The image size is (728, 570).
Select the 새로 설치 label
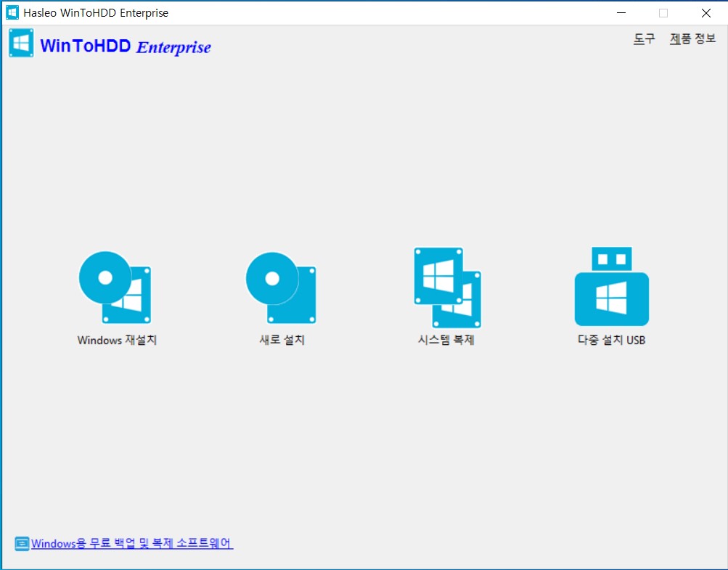(x=282, y=340)
